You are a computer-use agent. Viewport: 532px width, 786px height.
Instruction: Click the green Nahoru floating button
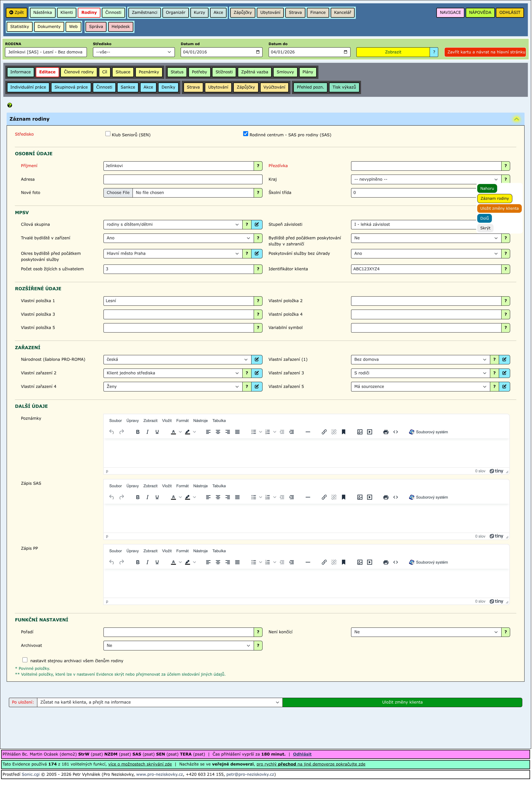[487, 189]
